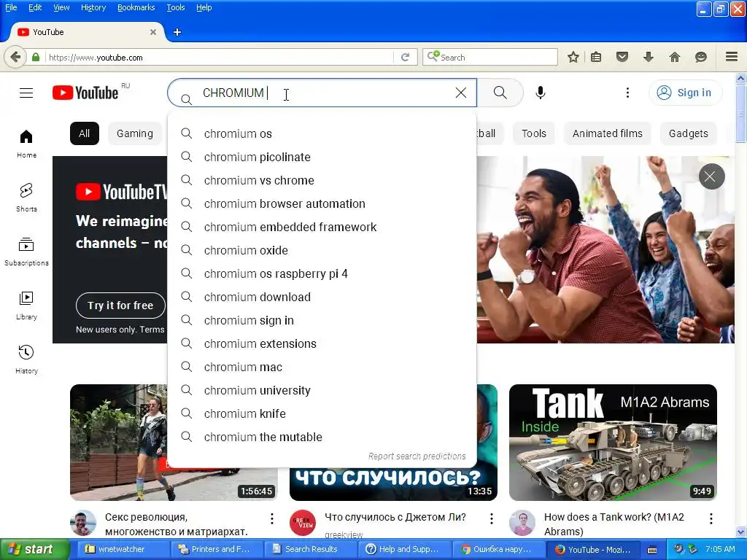Open options for the Tank video
This screenshot has height=560, width=747.
(711, 518)
